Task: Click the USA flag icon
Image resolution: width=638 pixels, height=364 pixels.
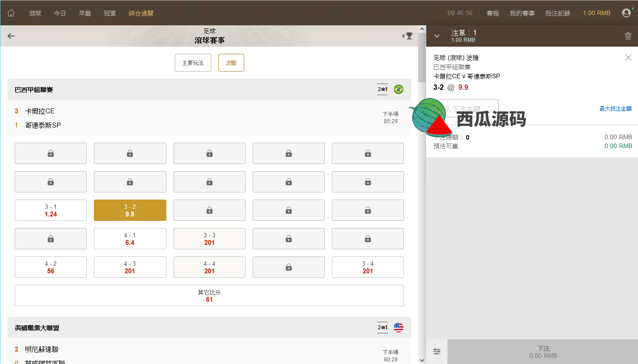Action: point(399,328)
